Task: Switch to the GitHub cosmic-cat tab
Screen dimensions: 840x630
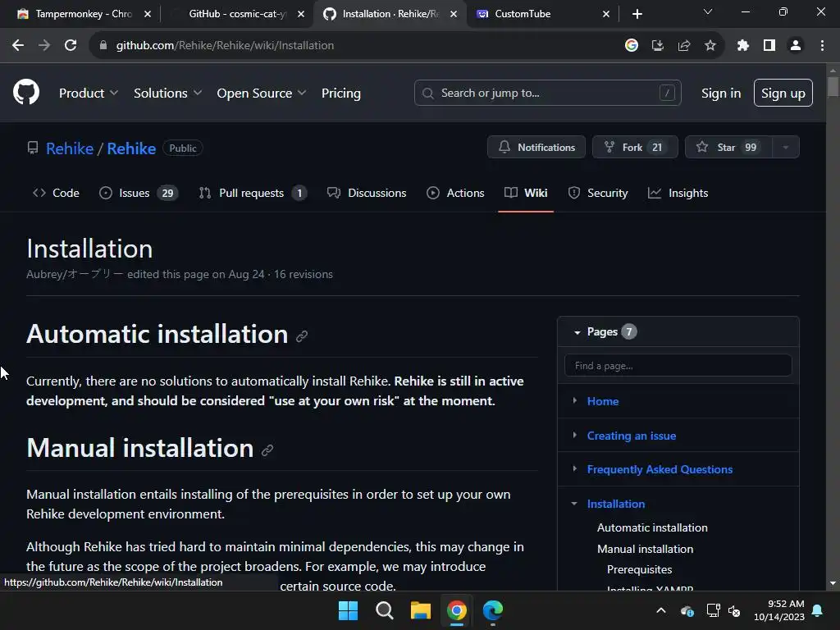Action: pos(237,14)
